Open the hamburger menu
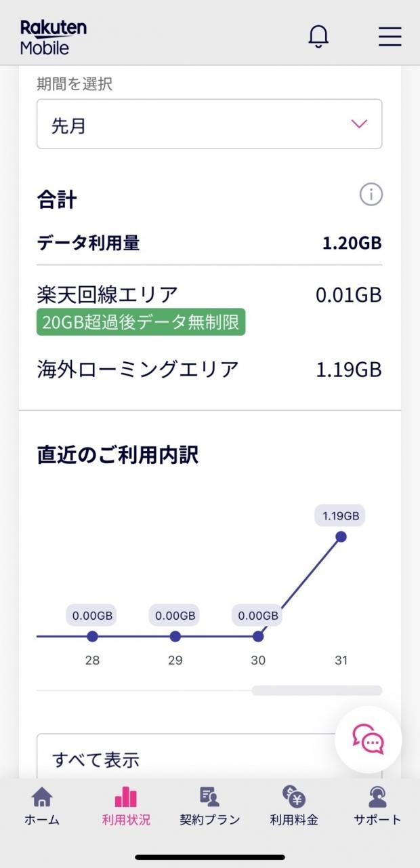 click(x=390, y=37)
